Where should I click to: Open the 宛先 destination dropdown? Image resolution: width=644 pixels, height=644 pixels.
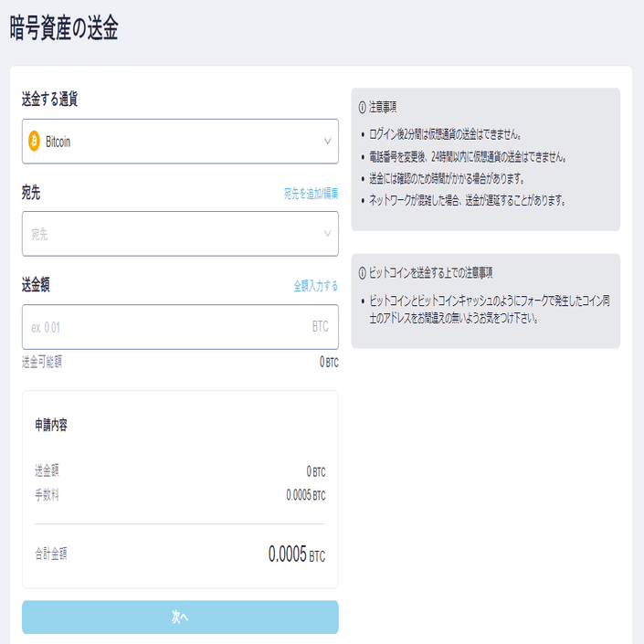(x=180, y=234)
